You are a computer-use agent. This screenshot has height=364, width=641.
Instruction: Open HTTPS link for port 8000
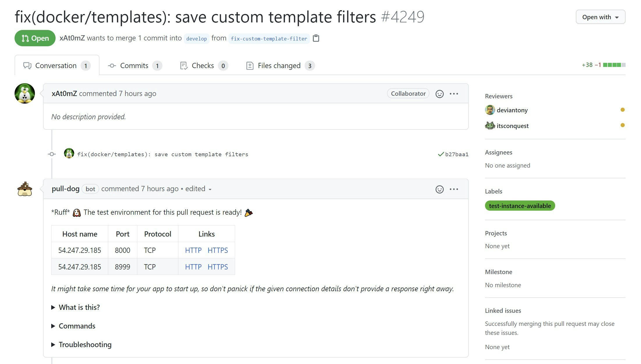coord(218,250)
